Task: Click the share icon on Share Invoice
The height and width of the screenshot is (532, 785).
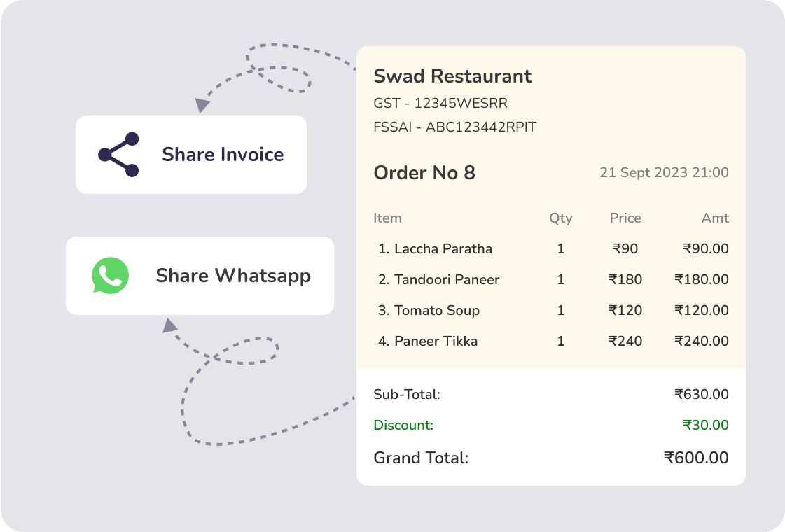Action: [119, 154]
